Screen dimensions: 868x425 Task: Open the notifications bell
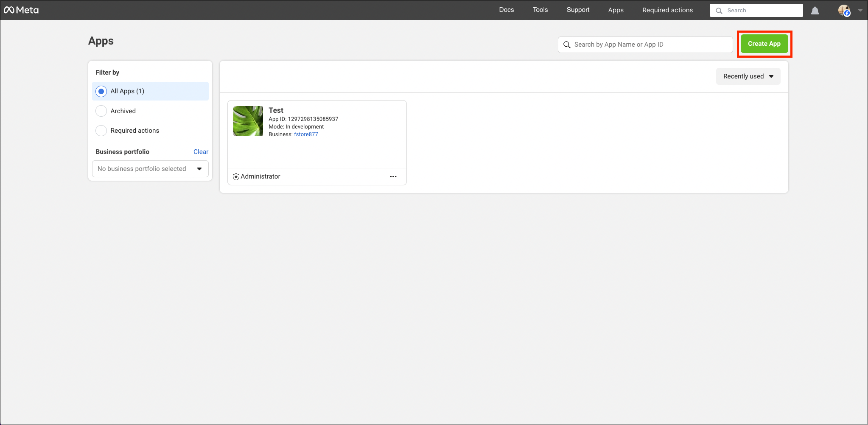[x=815, y=11]
